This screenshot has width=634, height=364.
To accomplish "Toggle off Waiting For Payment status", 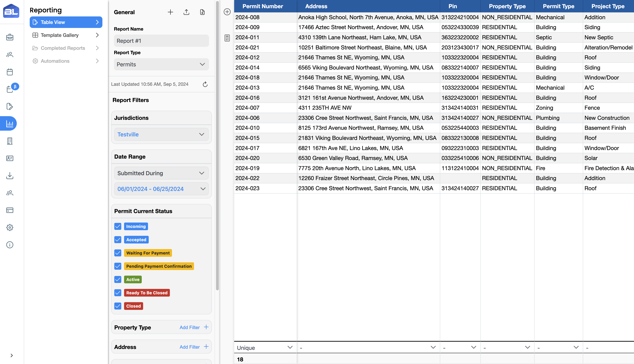I will (x=118, y=253).
